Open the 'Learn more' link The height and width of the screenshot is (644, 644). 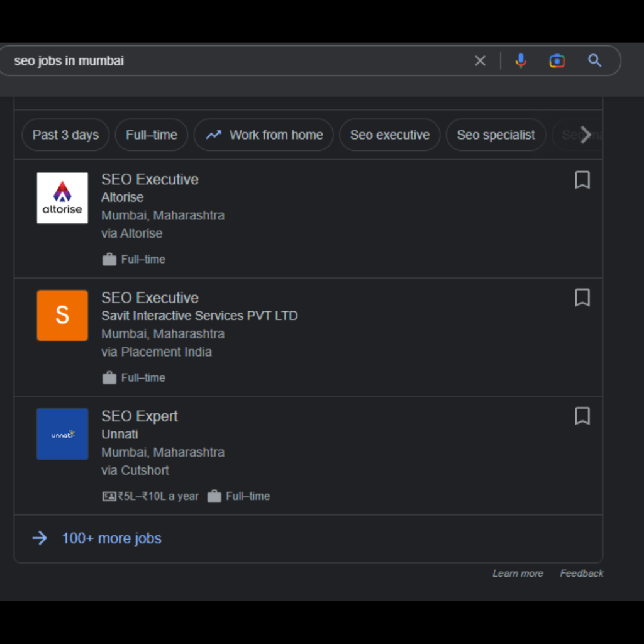coord(518,574)
